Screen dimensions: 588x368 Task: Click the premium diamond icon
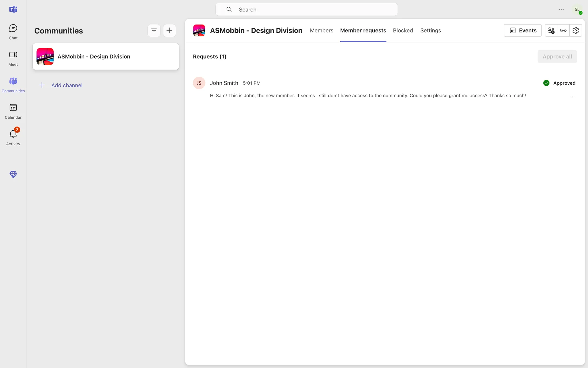pos(13,174)
